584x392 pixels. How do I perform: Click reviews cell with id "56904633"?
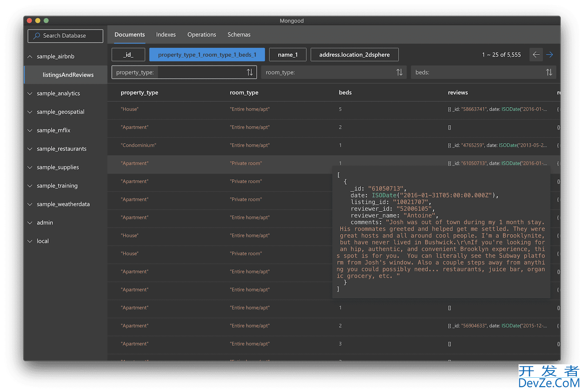tap(498, 326)
